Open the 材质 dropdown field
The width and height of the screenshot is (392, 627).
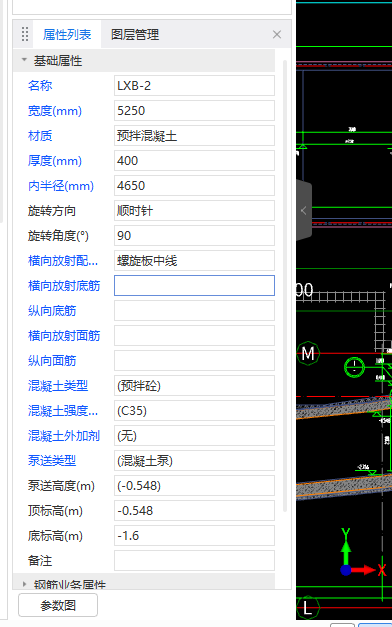point(194,136)
